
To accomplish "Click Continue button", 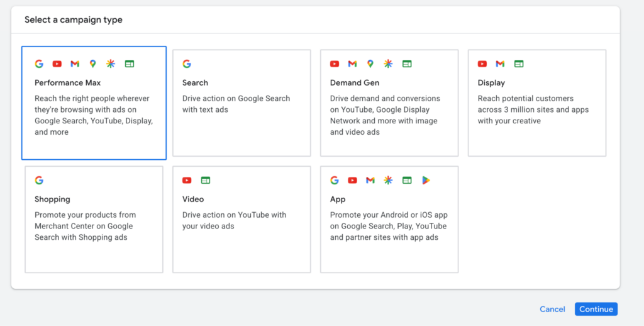I will point(596,309).
